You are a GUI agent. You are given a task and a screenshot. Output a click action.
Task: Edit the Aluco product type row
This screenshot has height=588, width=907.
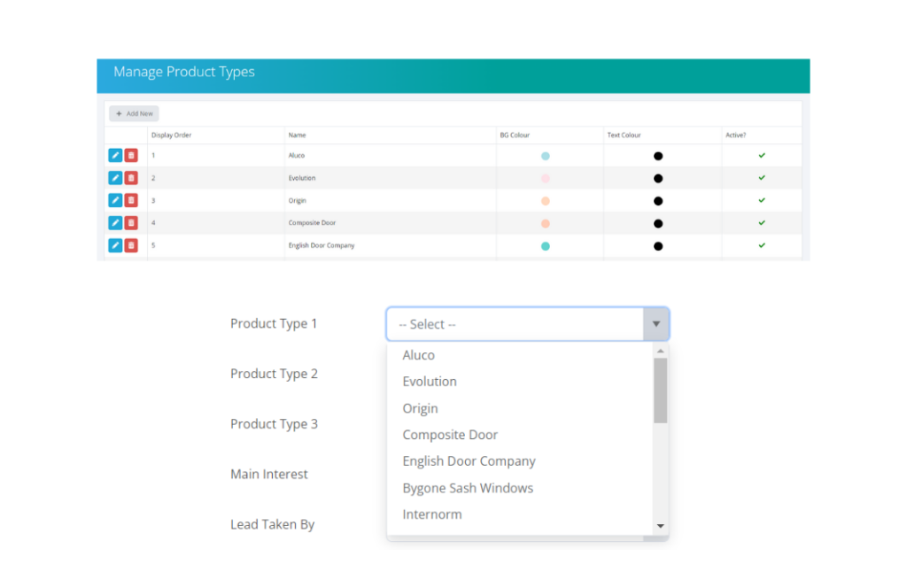(115, 156)
